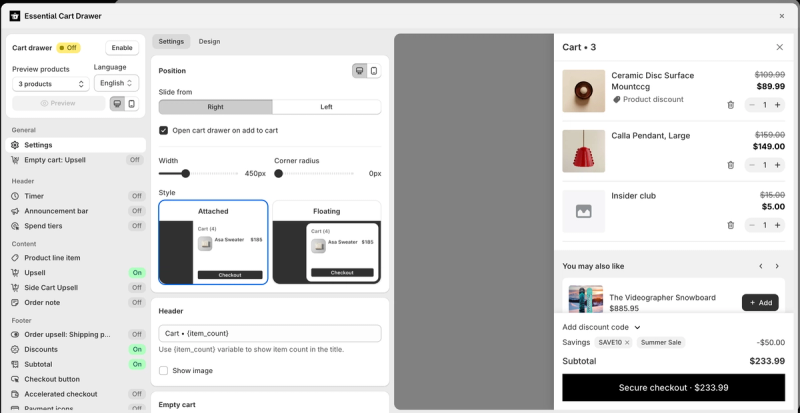The image size is (800, 413).
Task: Click the Header title input field
Action: click(x=270, y=333)
